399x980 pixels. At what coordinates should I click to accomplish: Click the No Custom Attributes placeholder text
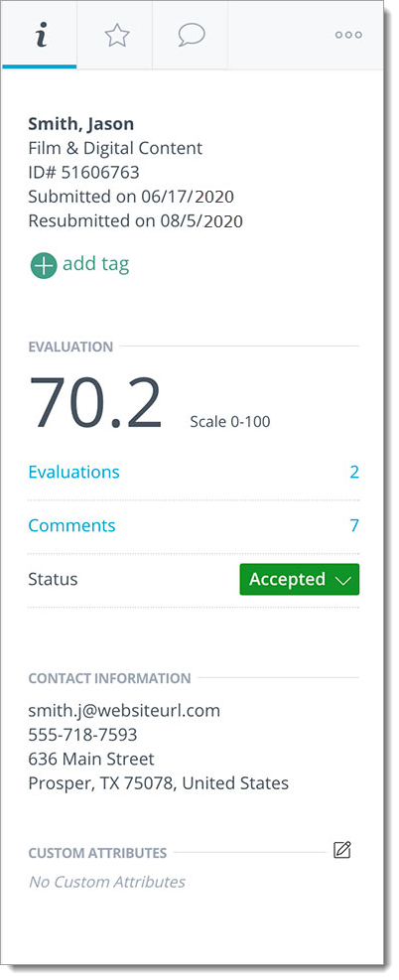[x=107, y=882]
